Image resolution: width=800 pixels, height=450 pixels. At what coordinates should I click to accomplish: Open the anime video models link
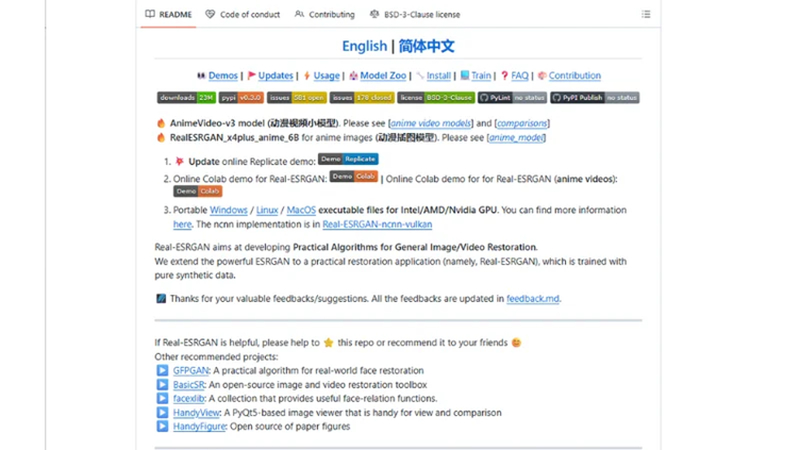(431, 123)
